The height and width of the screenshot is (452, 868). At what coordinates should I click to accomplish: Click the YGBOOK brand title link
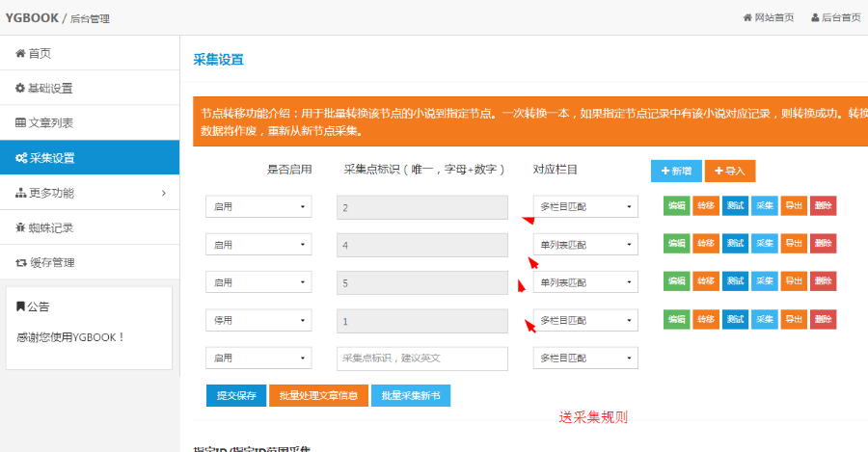tap(31, 17)
